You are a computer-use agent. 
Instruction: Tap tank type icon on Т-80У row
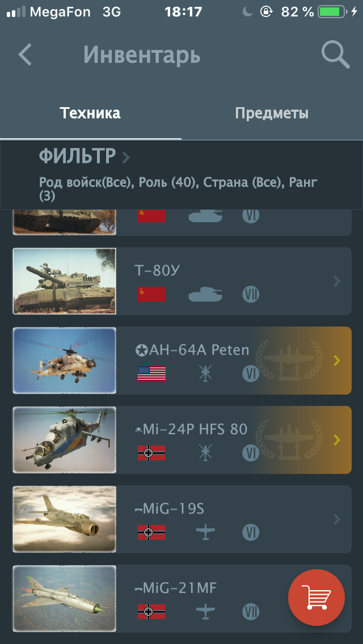pyautogui.click(x=205, y=294)
